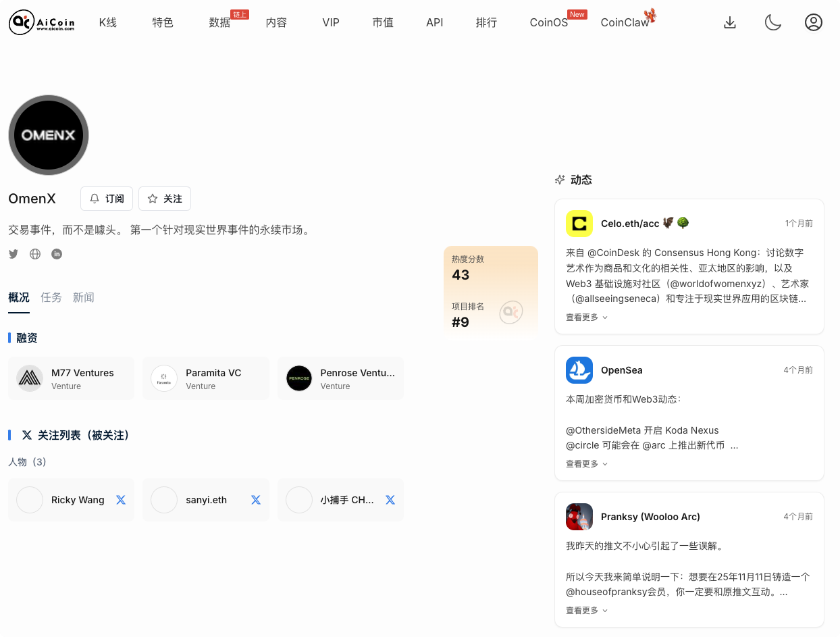840x637 pixels.
Task: Open the user account profile icon
Action: pos(813,22)
